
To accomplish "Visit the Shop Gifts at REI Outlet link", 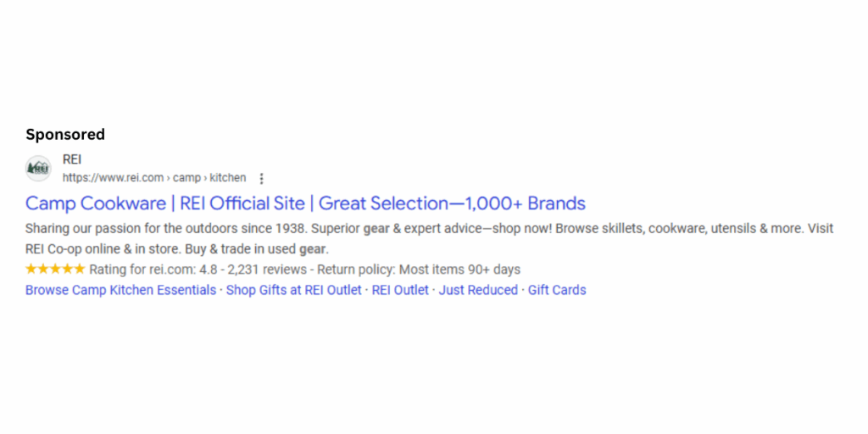I will click(293, 290).
